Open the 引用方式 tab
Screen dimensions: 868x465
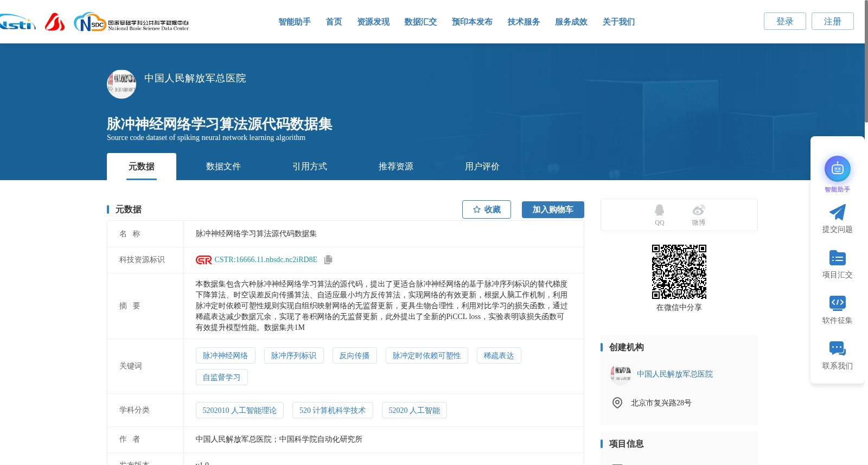pos(309,167)
